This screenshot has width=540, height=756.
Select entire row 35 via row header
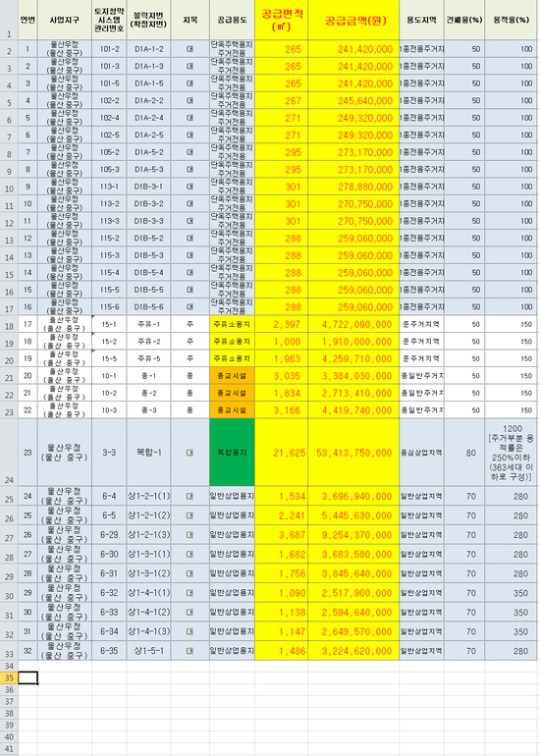(x=9, y=677)
